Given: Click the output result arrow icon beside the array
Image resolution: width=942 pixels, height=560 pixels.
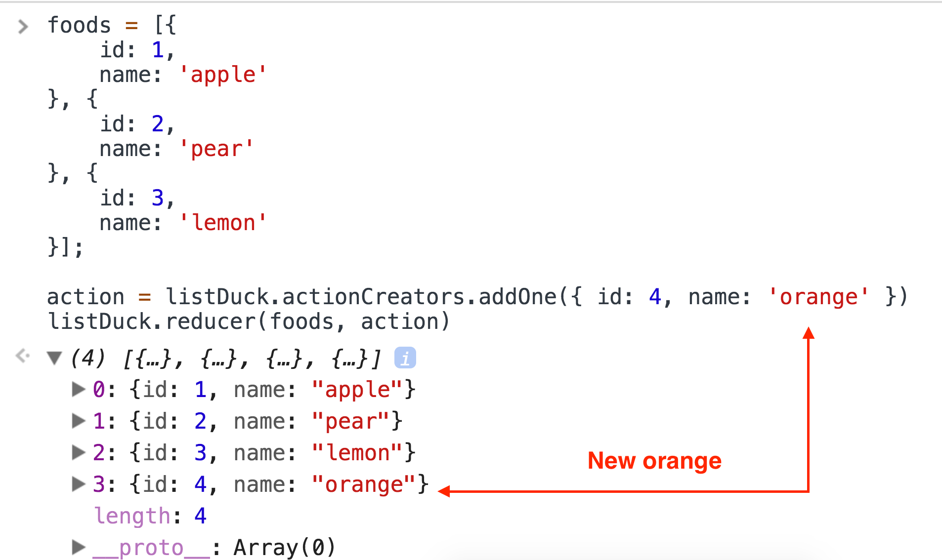Looking at the screenshot, I should point(22,355).
